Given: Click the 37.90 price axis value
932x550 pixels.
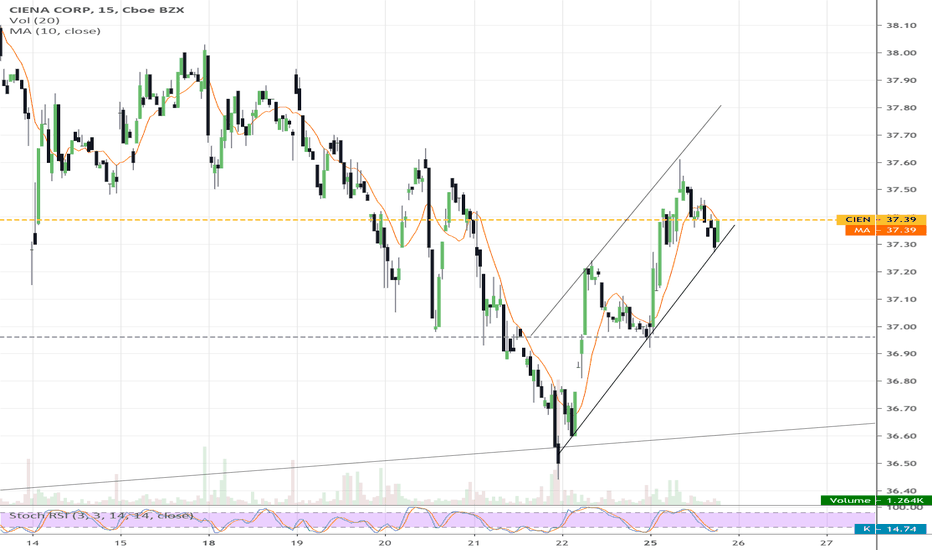Looking at the screenshot, I should pos(901,80).
